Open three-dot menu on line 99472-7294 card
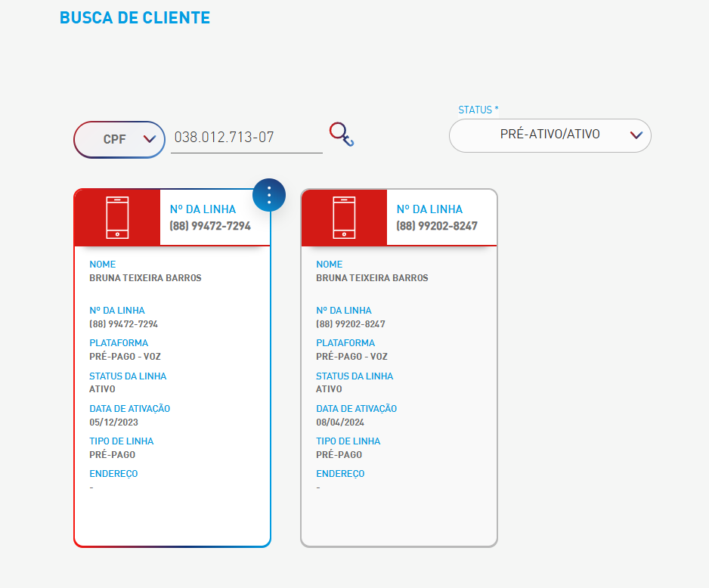 click(269, 195)
